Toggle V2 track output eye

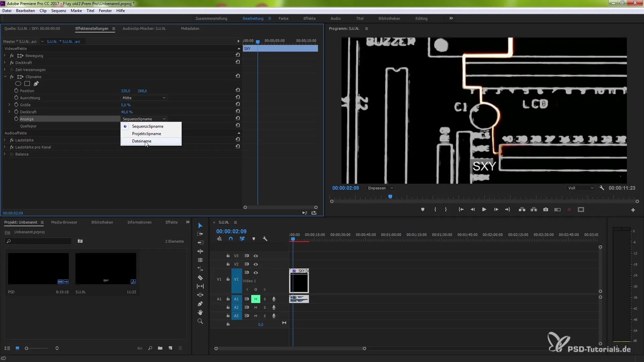point(256,264)
